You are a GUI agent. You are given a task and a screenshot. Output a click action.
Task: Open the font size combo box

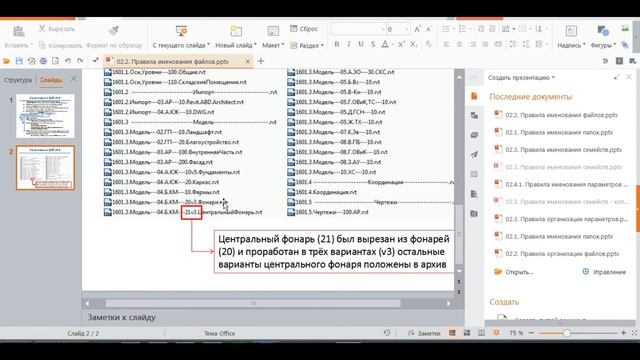click(398, 29)
